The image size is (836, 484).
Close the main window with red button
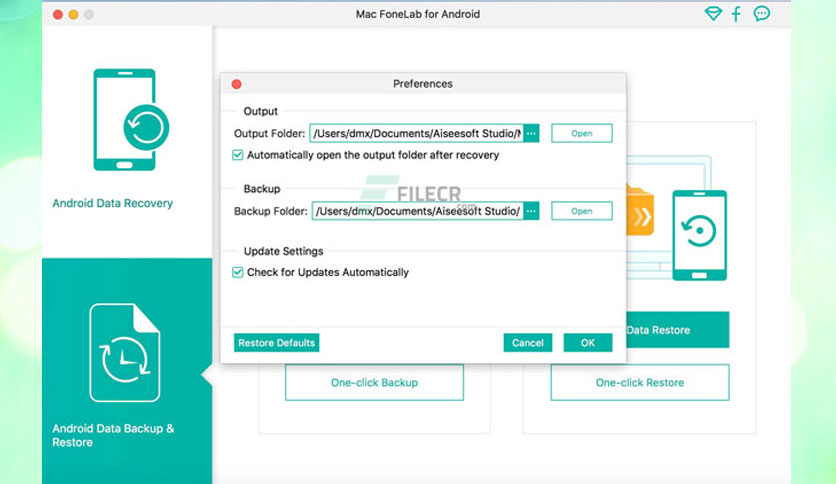tap(58, 14)
